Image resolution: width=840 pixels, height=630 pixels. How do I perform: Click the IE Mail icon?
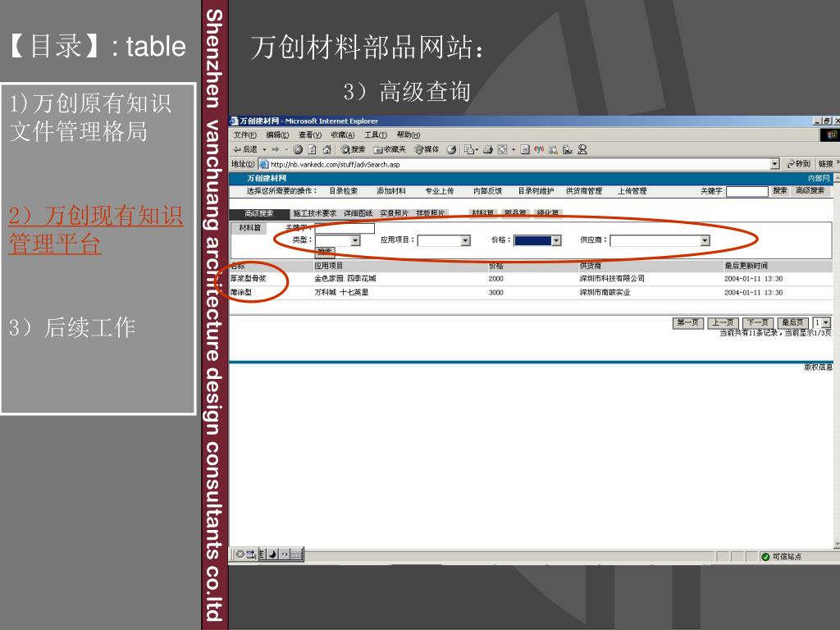click(x=469, y=149)
